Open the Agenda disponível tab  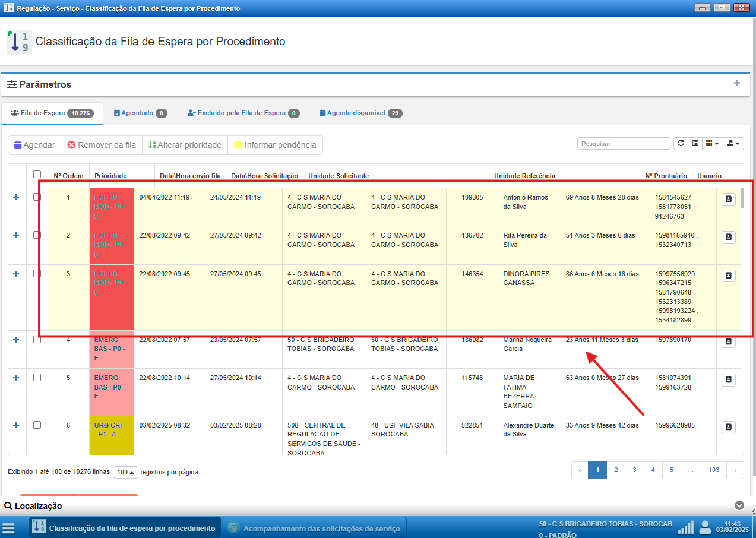[360, 113]
